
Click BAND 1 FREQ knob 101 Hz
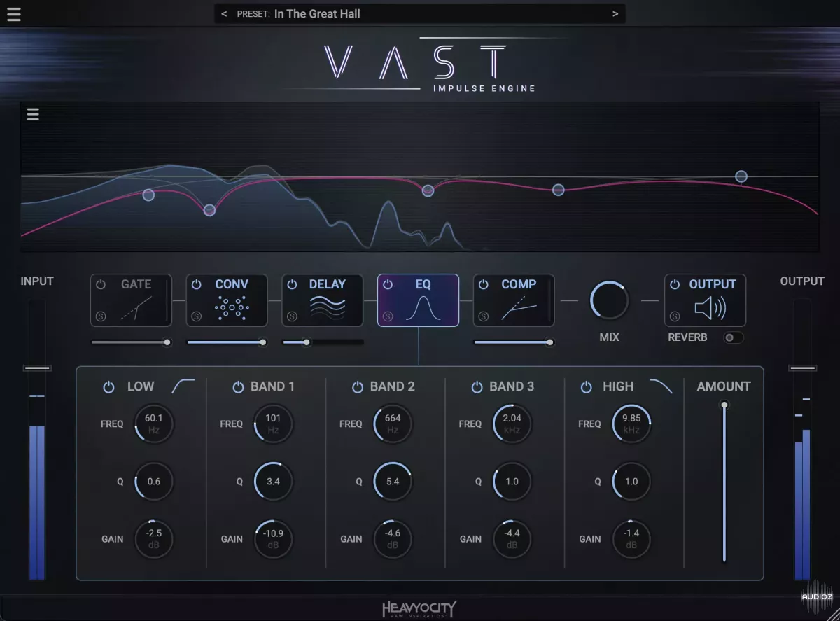coord(273,424)
